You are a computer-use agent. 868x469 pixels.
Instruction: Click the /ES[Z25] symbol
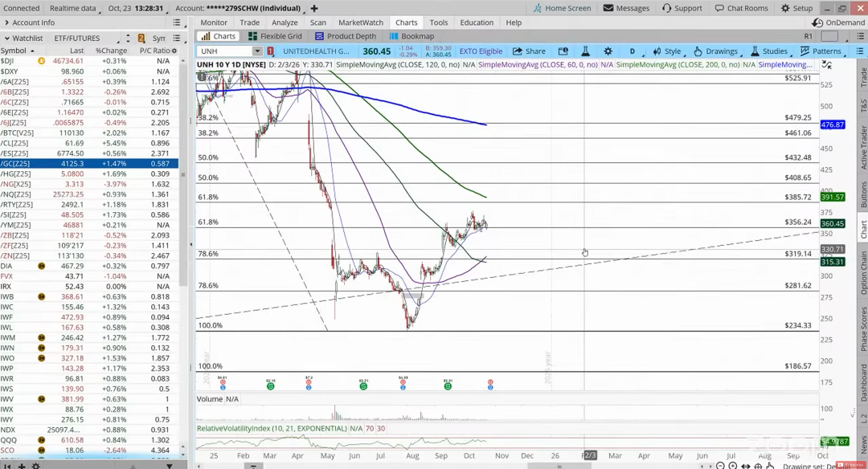[x=14, y=153]
